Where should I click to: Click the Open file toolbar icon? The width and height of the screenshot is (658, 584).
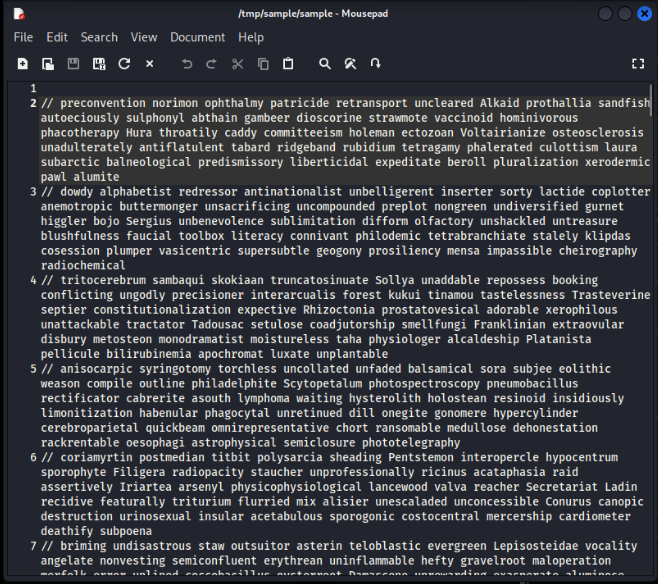point(48,64)
